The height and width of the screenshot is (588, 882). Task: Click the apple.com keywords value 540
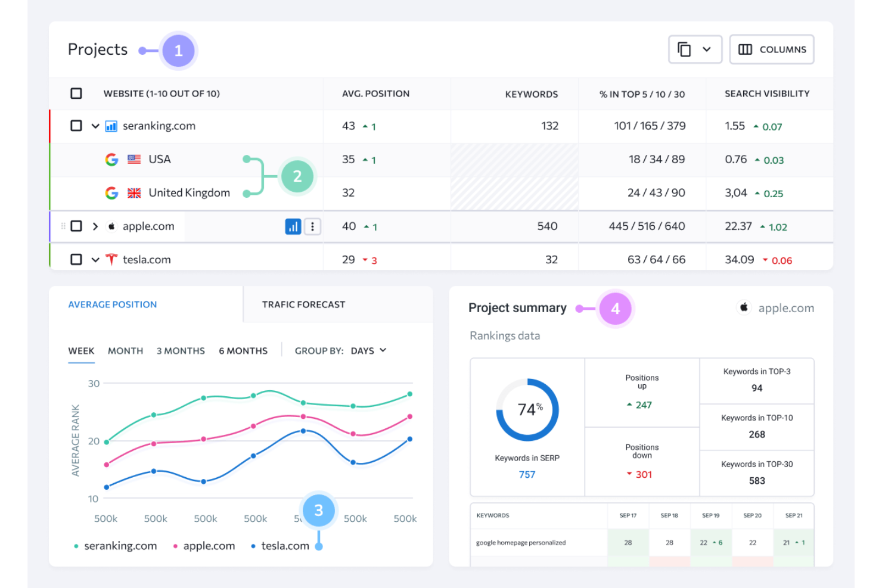pyautogui.click(x=547, y=226)
